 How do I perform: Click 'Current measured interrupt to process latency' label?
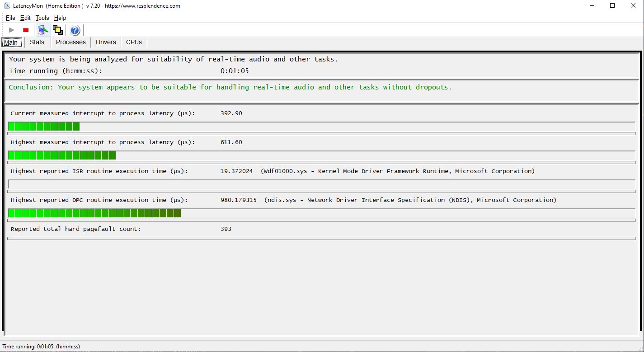[103, 113]
